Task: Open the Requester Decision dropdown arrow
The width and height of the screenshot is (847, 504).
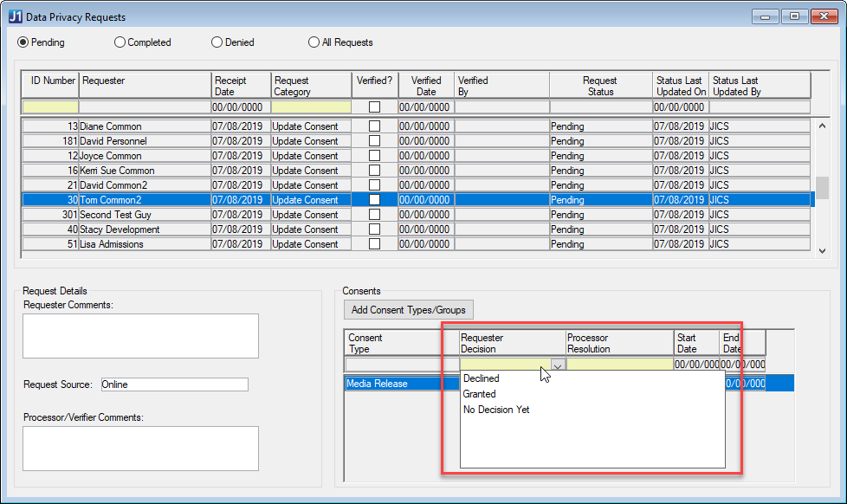Action: (x=558, y=365)
